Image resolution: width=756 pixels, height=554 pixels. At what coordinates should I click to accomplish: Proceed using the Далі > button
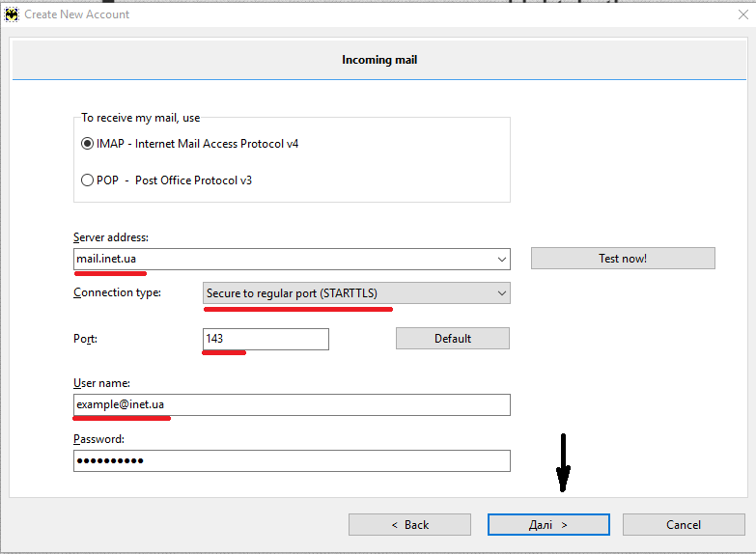coord(548,524)
